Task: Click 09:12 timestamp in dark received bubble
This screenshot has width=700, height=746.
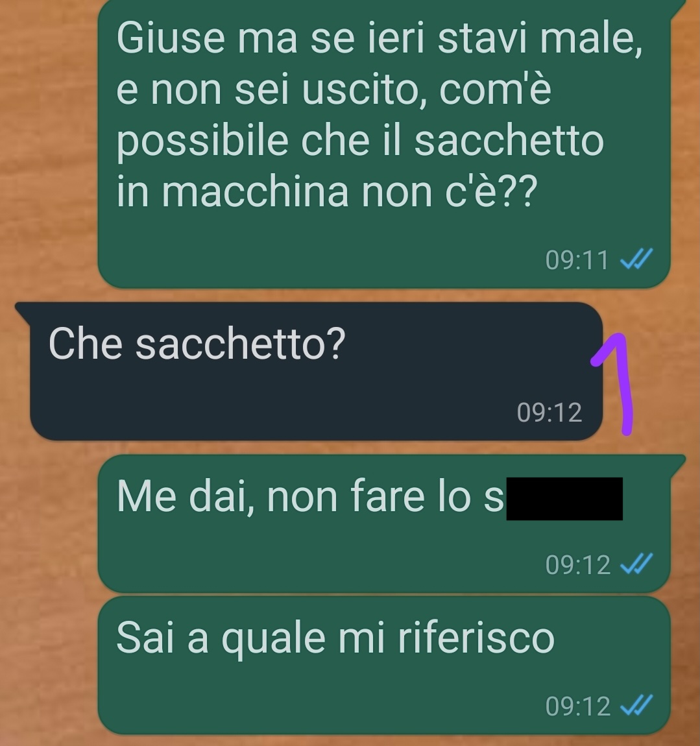Action: [549, 412]
